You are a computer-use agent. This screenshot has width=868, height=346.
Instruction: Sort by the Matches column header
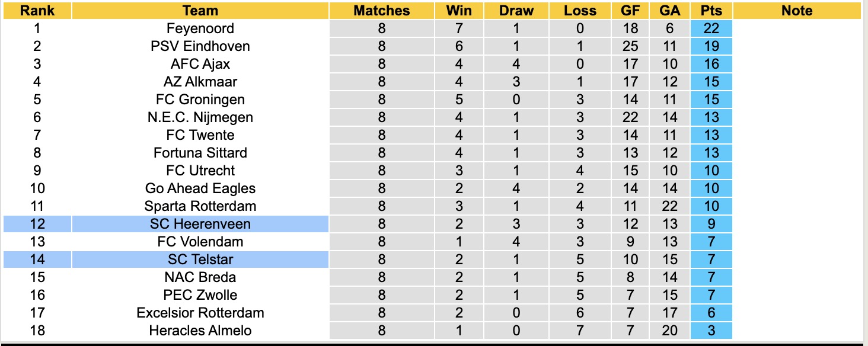[381, 11]
